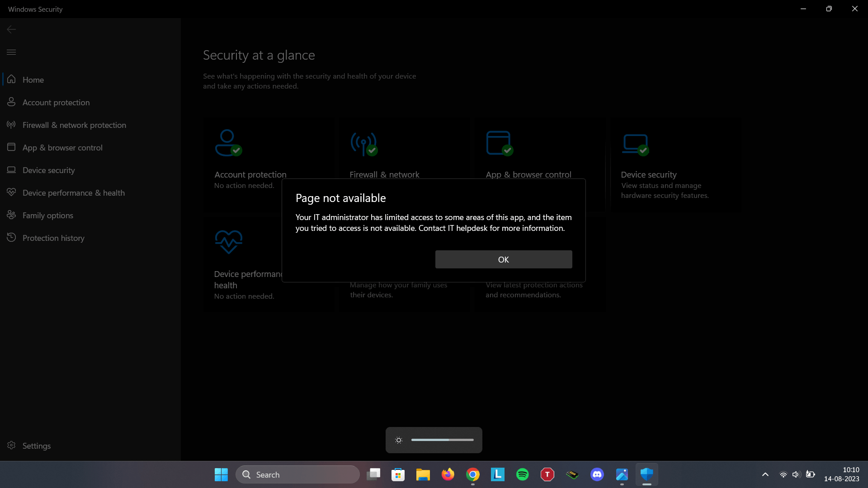The height and width of the screenshot is (488, 868).
Task: Close the Windows Security window
Action: [x=855, y=9]
